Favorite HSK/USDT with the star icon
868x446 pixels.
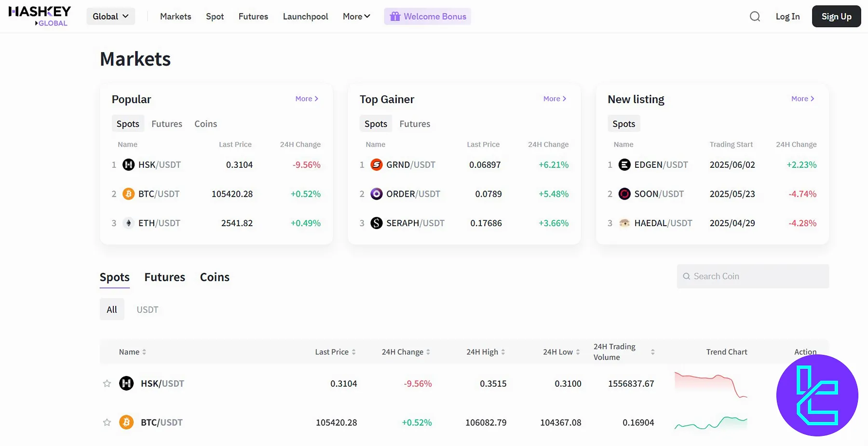coord(107,383)
